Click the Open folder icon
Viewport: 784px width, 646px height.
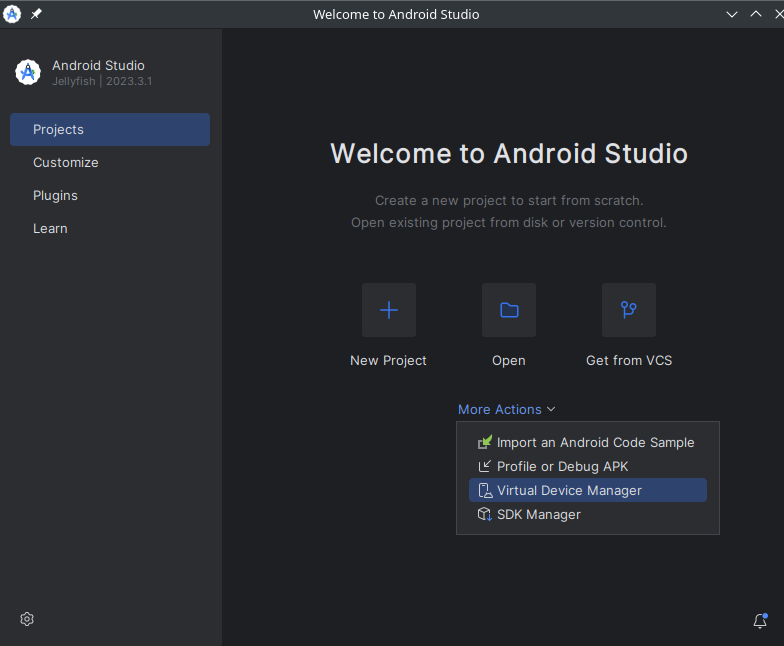pyautogui.click(x=509, y=310)
